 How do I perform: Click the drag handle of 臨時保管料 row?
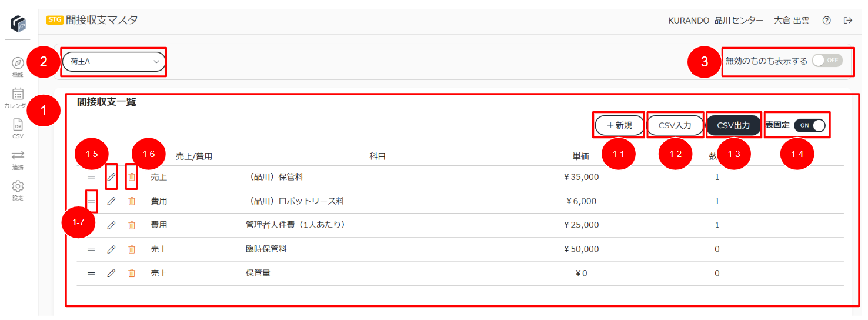(x=91, y=249)
